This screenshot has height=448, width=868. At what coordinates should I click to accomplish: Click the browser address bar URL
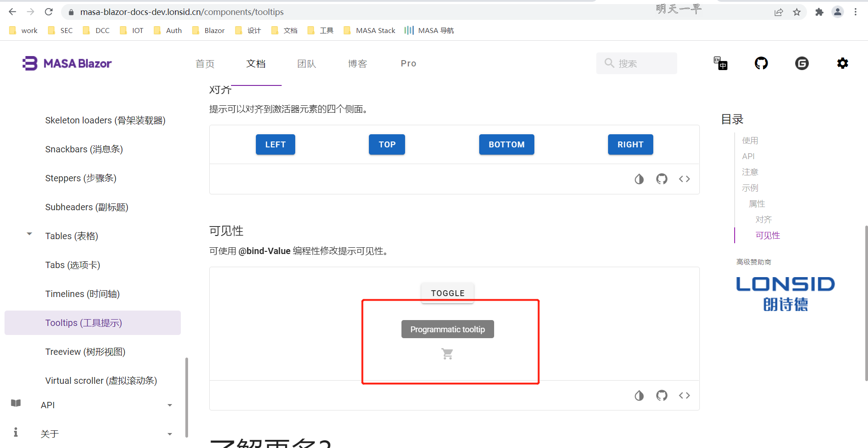click(182, 12)
